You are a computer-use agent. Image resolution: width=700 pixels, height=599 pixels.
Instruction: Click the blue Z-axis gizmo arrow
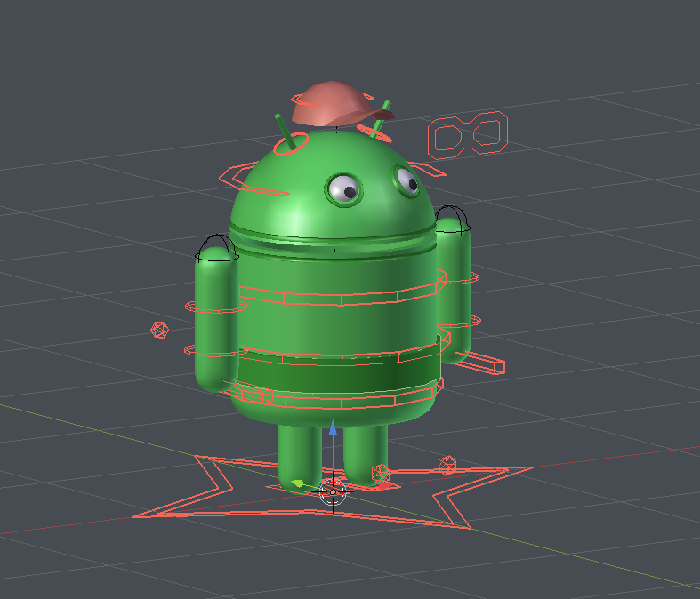[333, 428]
